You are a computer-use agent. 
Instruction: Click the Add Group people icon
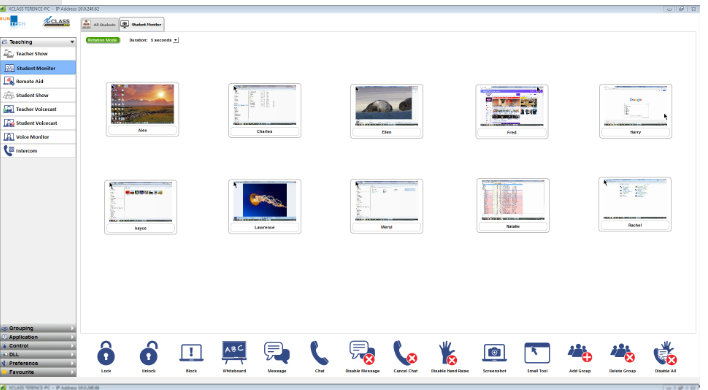pyautogui.click(x=580, y=353)
